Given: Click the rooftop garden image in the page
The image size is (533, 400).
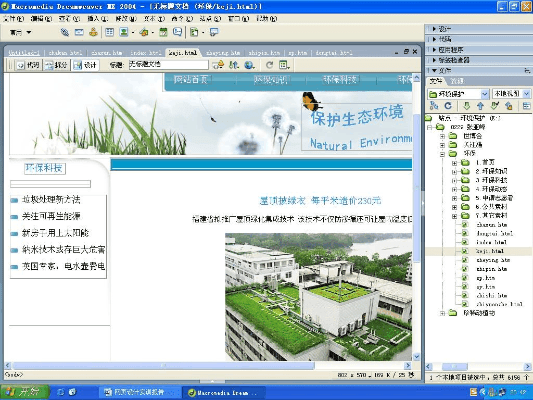Looking at the screenshot, I should [318, 297].
